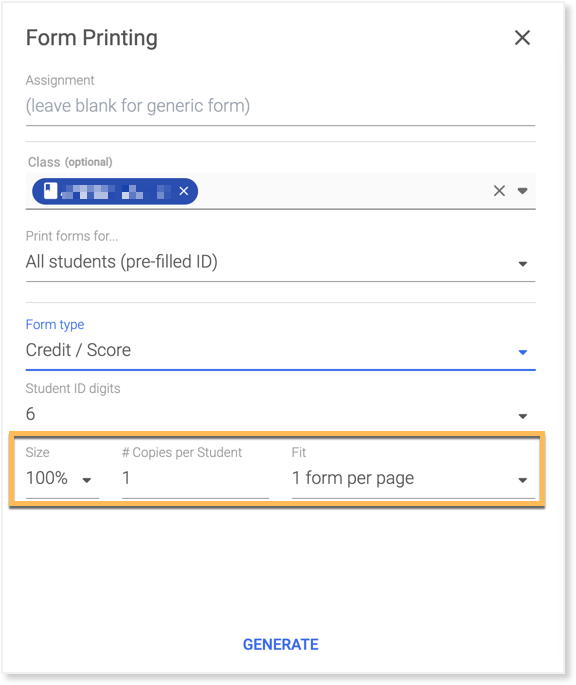Click the 1 form per page value
The width and height of the screenshot is (576, 685).
coord(353,478)
